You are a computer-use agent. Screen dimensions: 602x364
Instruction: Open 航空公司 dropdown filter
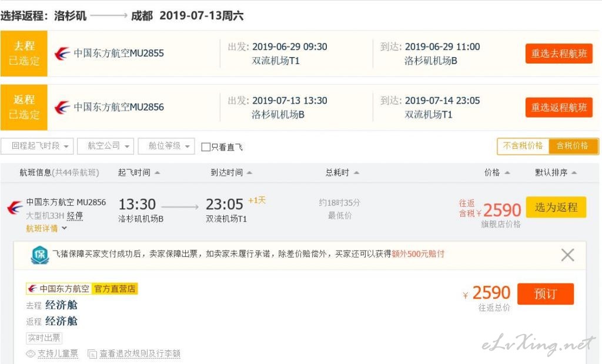[x=106, y=146]
